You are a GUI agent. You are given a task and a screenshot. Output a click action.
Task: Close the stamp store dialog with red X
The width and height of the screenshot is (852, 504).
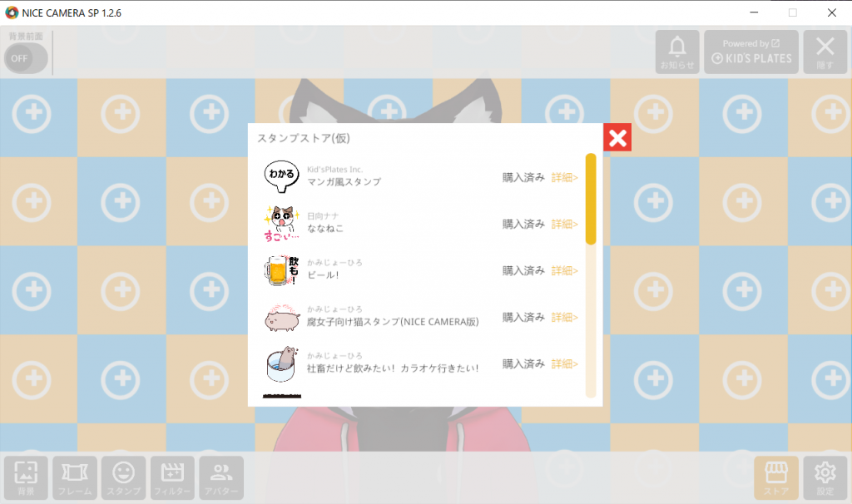(x=617, y=137)
